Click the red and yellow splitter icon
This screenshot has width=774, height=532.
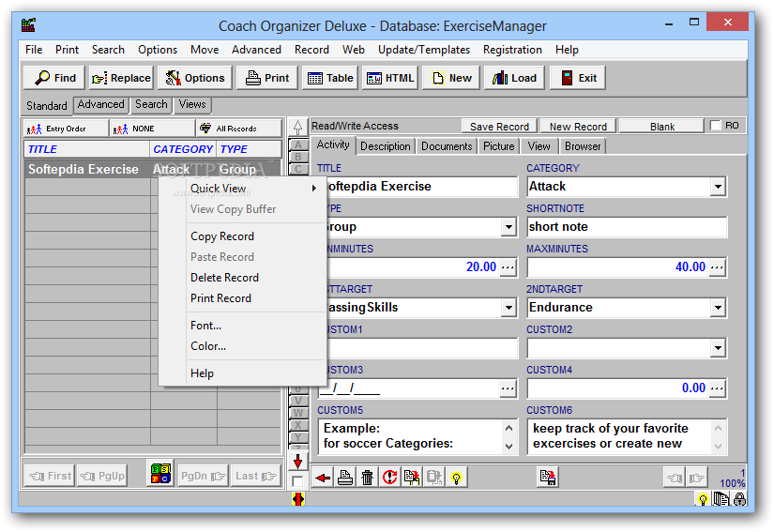[x=298, y=499]
